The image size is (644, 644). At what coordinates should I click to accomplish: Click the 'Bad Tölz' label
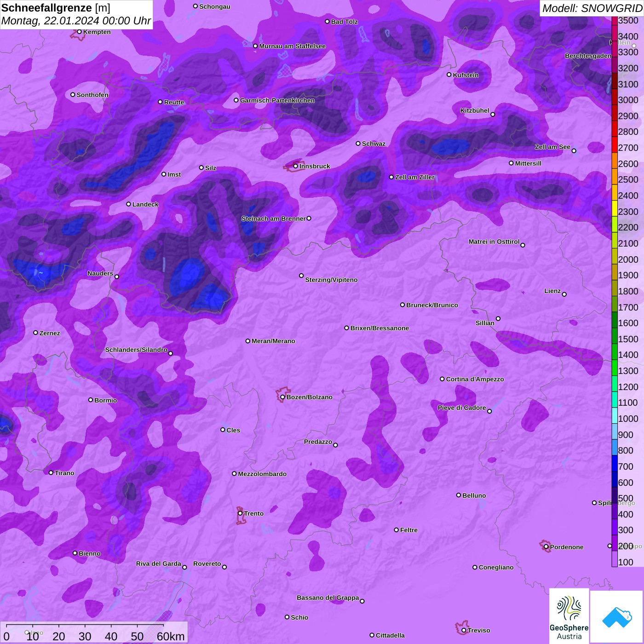tap(344, 22)
